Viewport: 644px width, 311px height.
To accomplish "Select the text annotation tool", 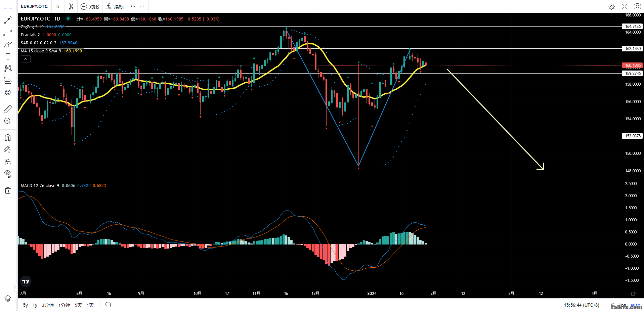I will [8, 56].
